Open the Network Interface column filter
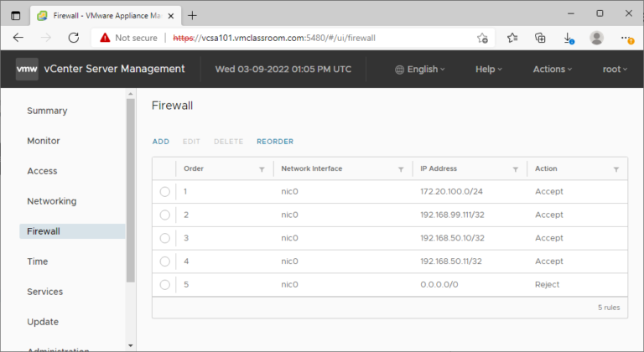The width and height of the screenshot is (644, 352). (x=401, y=169)
